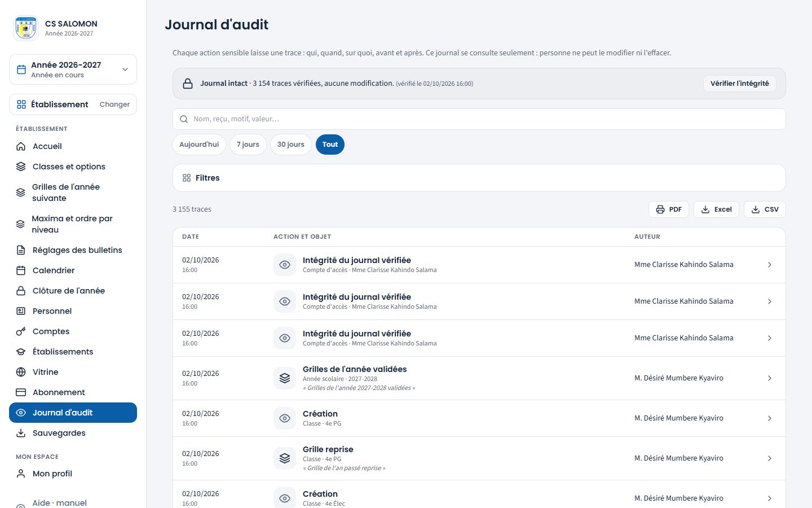812x508 pixels.
Task: Click the download icon for Sauvegardes
Action: click(x=21, y=433)
